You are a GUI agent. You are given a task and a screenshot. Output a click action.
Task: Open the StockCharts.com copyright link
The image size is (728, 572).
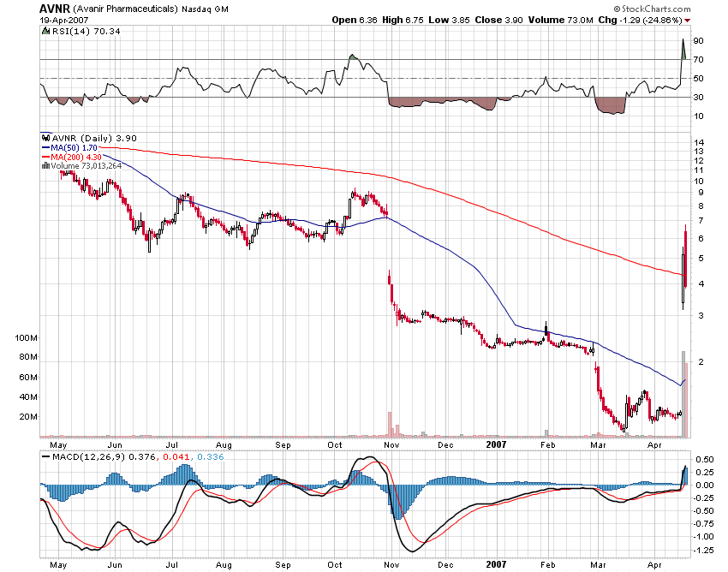coord(652,9)
